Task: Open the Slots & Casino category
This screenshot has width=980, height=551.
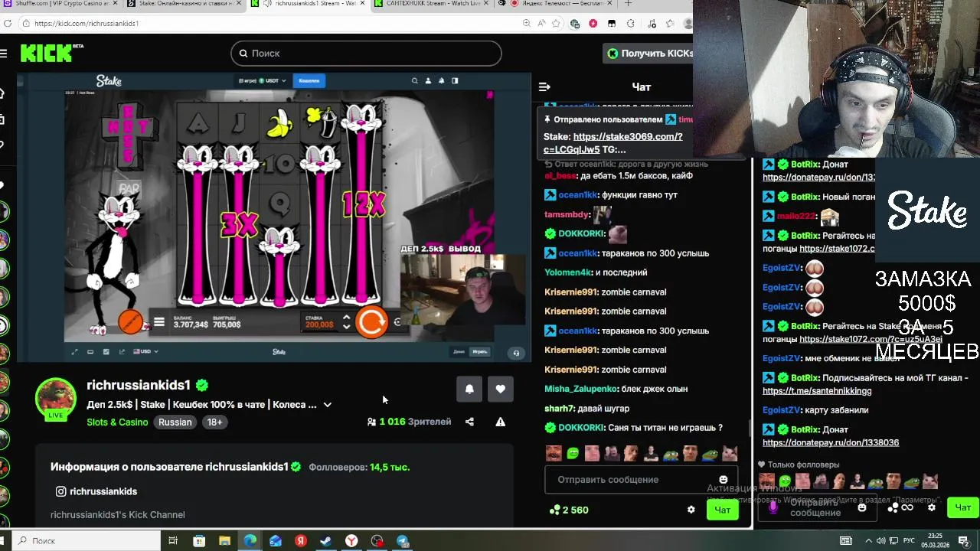Action: point(117,422)
